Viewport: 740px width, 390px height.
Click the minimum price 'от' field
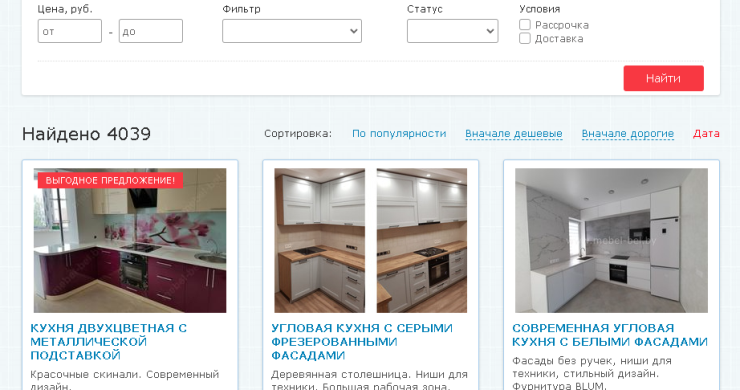click(70, 31)
